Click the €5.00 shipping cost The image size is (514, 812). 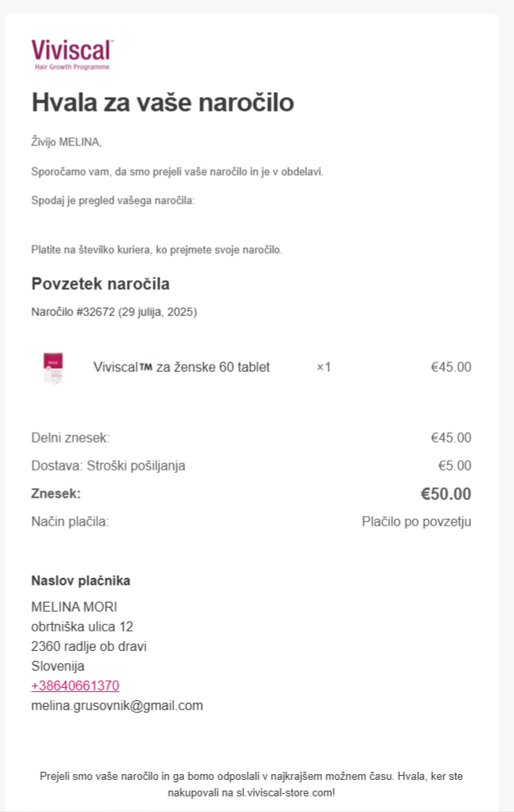point(454,466)
